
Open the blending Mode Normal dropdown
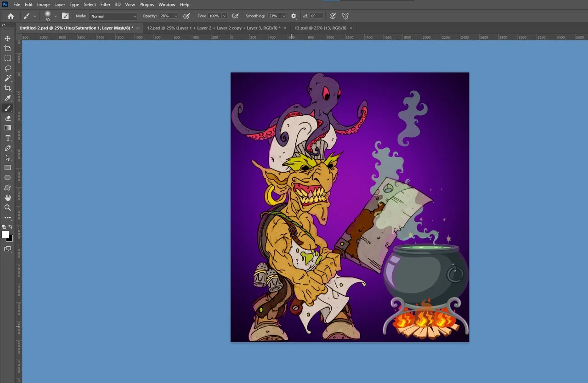[x=113, y=16]
